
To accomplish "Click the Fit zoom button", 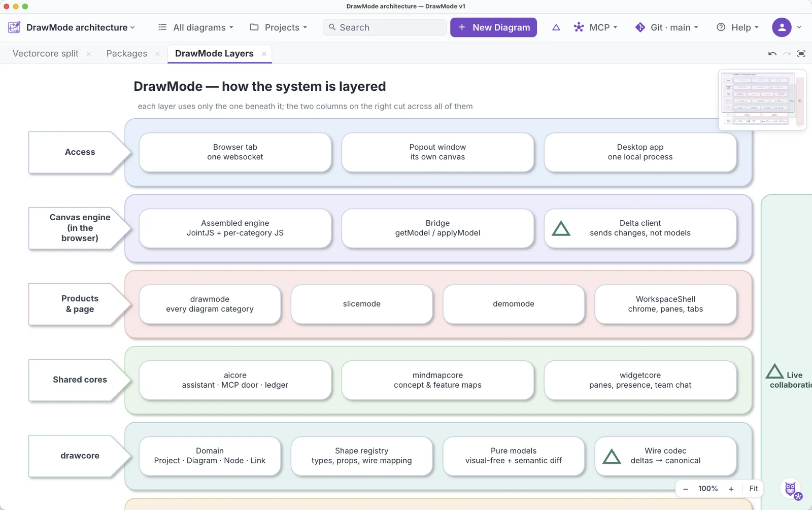I will click(753, 489).
